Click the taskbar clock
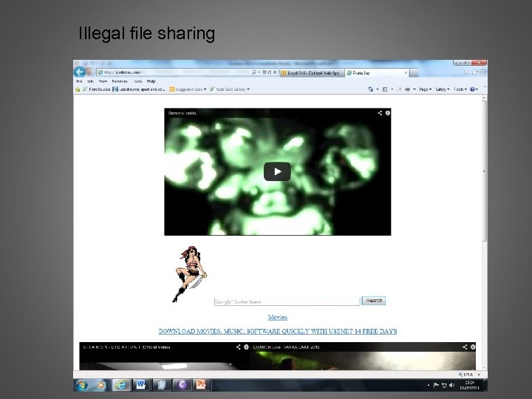532x399 pixels. point(469,385)
